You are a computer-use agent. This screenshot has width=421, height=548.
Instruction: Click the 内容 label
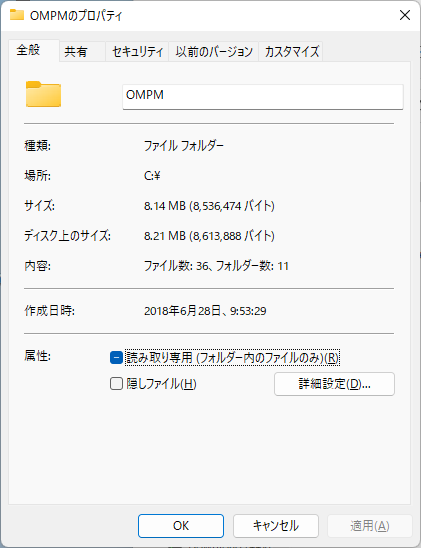pos(37,266)
